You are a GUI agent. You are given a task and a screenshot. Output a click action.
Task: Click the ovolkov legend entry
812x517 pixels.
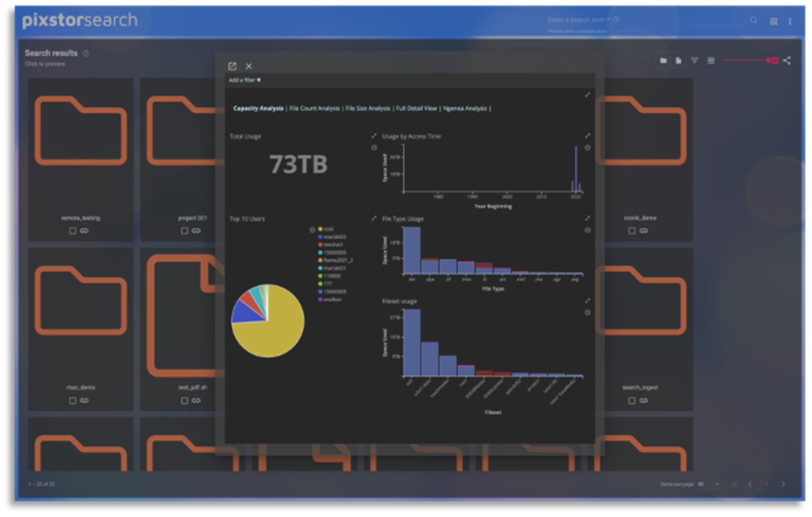(x=330, y=299)
